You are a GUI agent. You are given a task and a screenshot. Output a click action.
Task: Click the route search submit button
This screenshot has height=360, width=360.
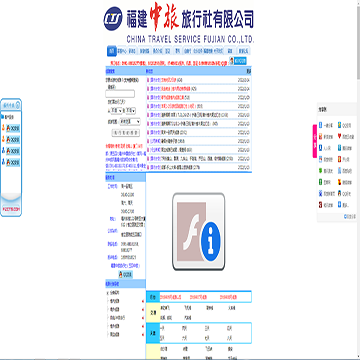point(125,133)
